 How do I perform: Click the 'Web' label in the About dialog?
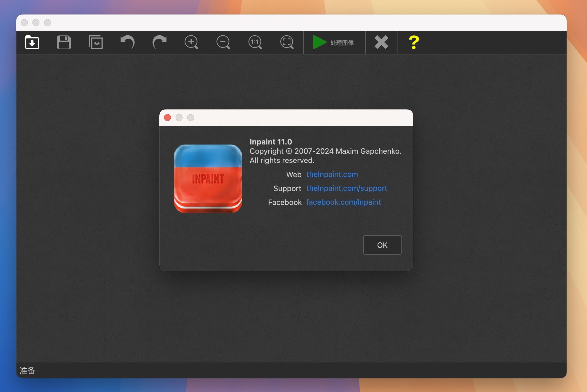tap(294, 175)
